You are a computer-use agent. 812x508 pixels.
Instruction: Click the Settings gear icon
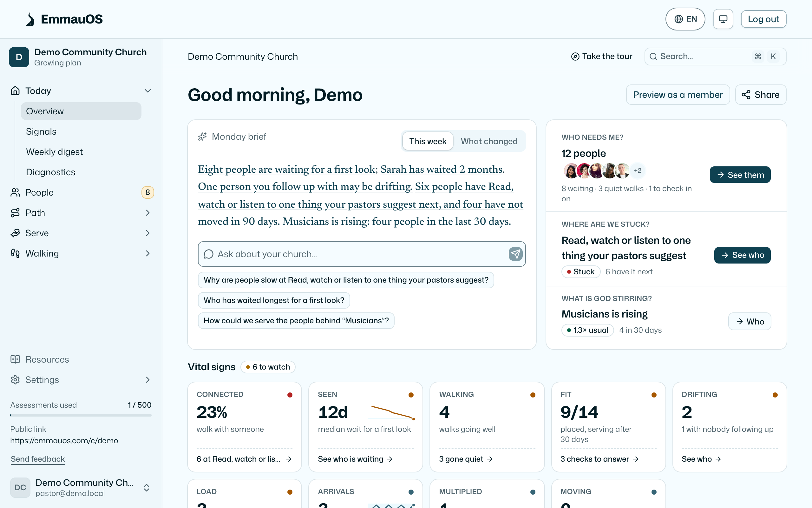(15, 380)
